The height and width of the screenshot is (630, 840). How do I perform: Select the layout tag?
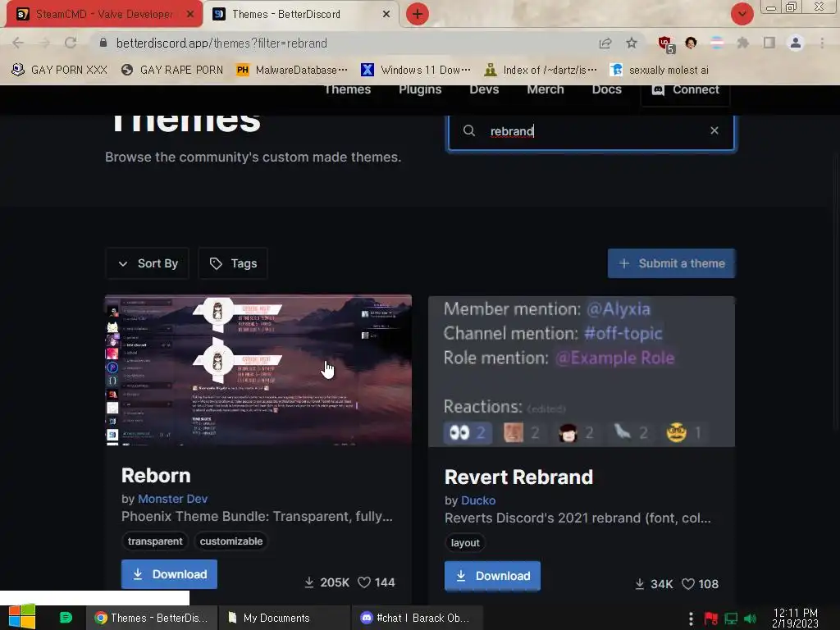coord(465,543)
